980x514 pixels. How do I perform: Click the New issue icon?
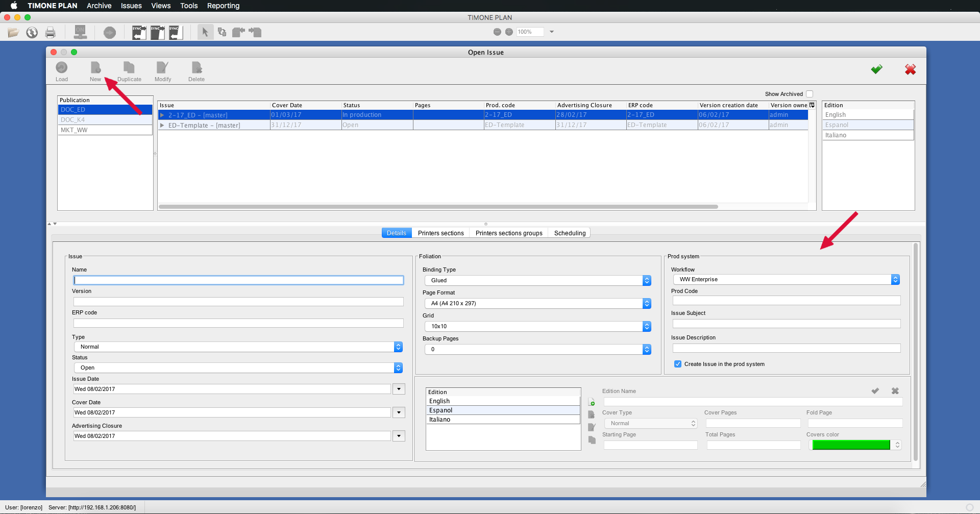95,68
